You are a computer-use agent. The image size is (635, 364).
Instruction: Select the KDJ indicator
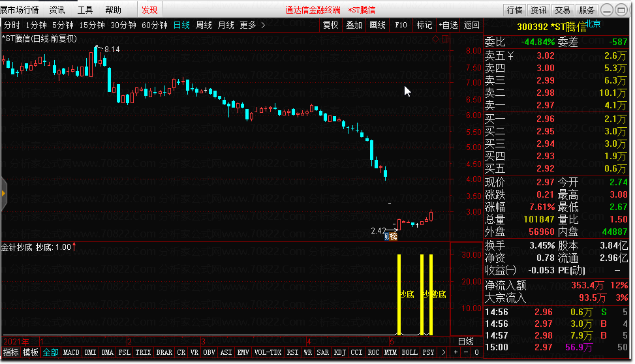340,352
